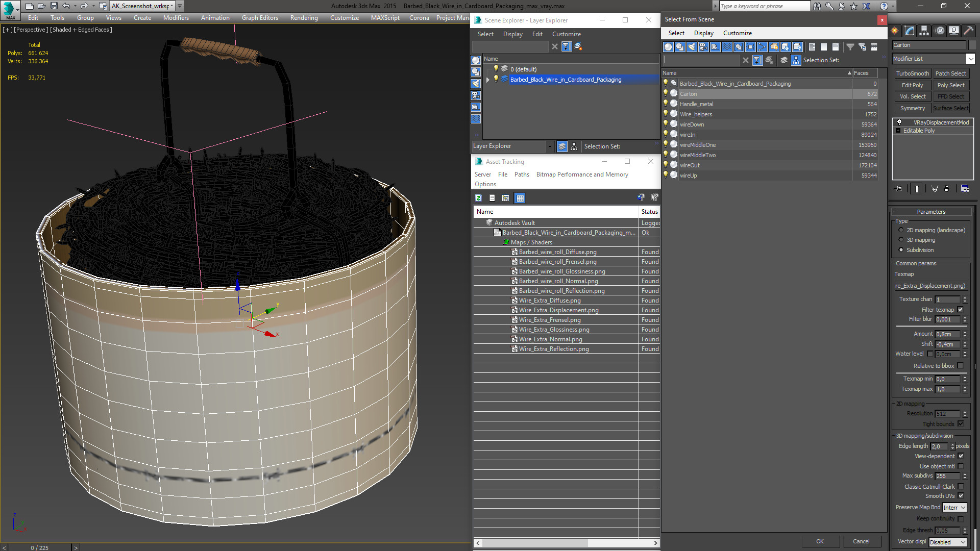The width and height of the screenshot is (980, 551).
Task: Toggle wireDown visibility light bulb
Action: point(666,124)
